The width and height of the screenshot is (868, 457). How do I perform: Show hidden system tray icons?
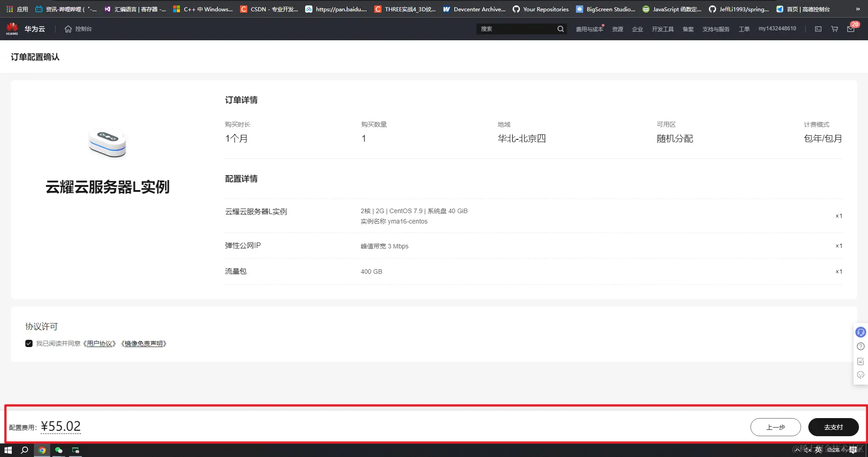[797, 450]
